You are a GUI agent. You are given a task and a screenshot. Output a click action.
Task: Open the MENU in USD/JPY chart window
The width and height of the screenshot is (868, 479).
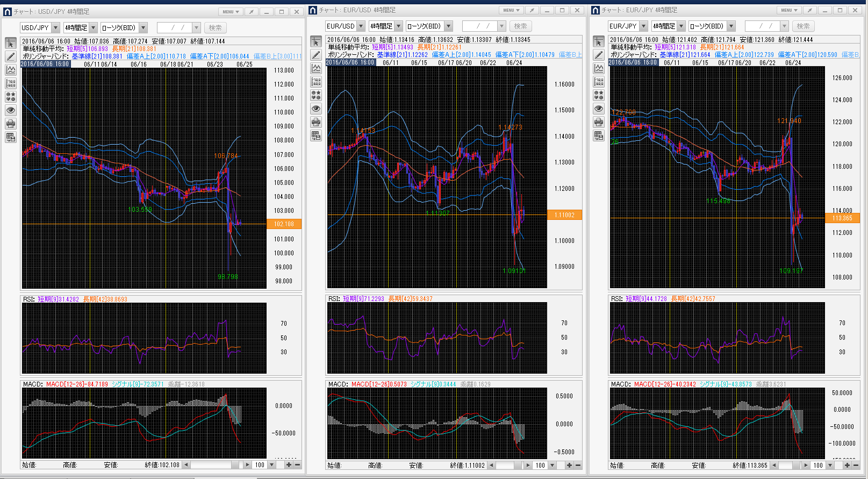231,12
